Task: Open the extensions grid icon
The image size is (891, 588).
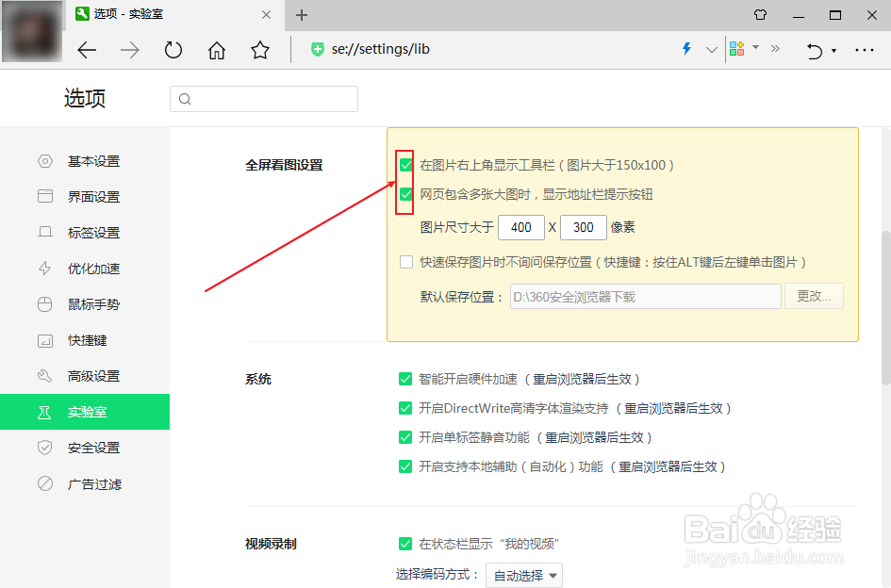Action: click(737, 49)
